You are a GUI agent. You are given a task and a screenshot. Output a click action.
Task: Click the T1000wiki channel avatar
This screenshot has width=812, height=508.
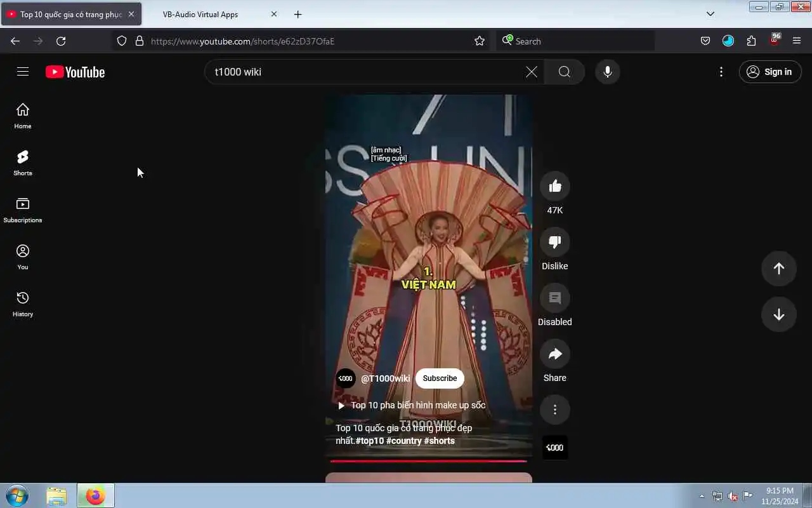coord(346,378)
